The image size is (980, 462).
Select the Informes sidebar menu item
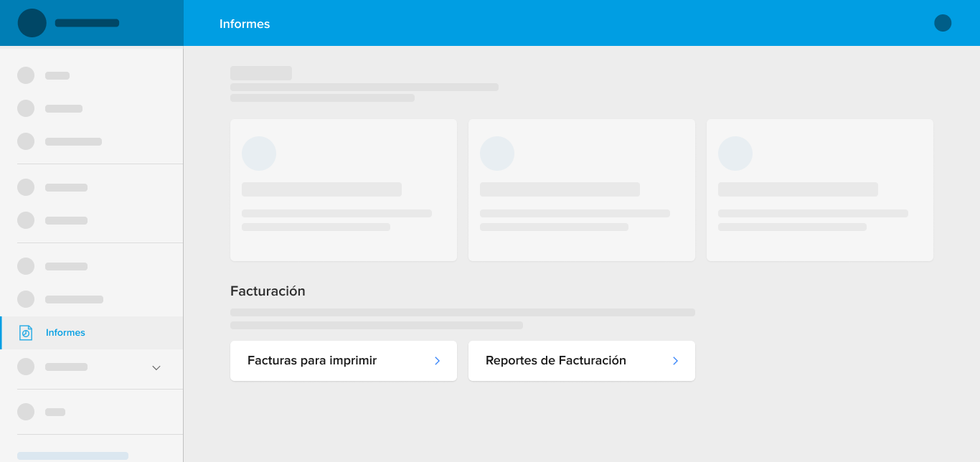(x=92, y=333)
